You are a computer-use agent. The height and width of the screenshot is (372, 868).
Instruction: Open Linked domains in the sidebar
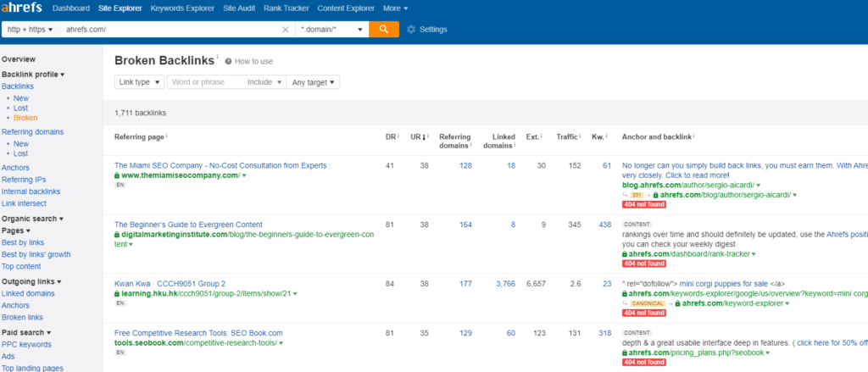[28, 293]
